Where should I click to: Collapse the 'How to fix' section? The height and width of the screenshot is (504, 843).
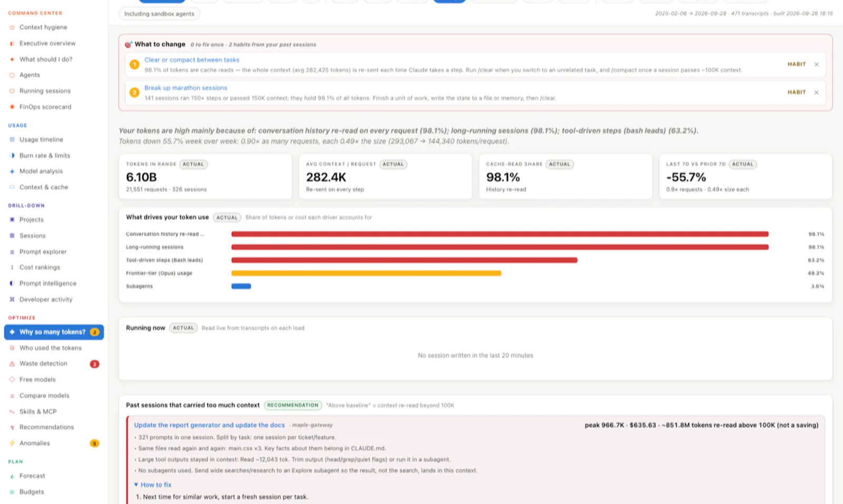click(x=153, y=485)
